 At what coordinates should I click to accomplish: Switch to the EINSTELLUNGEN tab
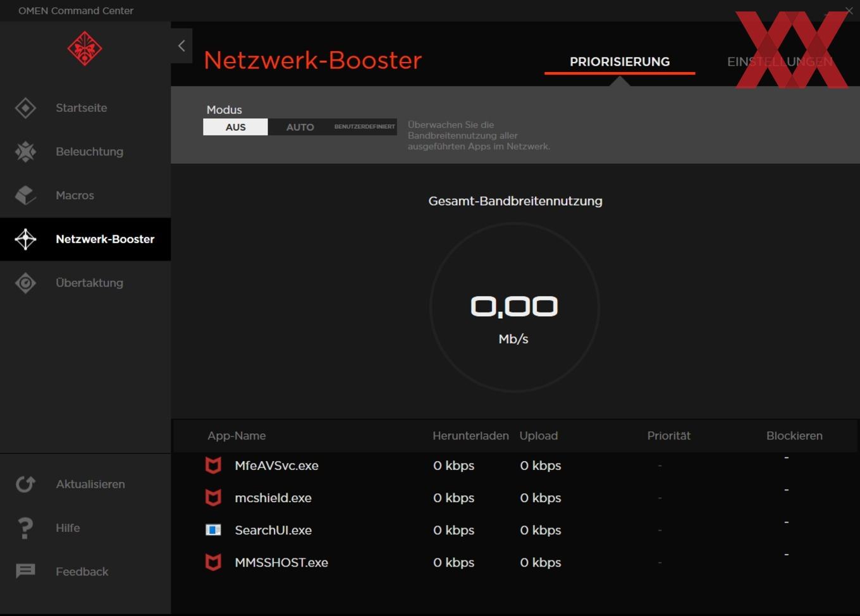coord(780,62)
